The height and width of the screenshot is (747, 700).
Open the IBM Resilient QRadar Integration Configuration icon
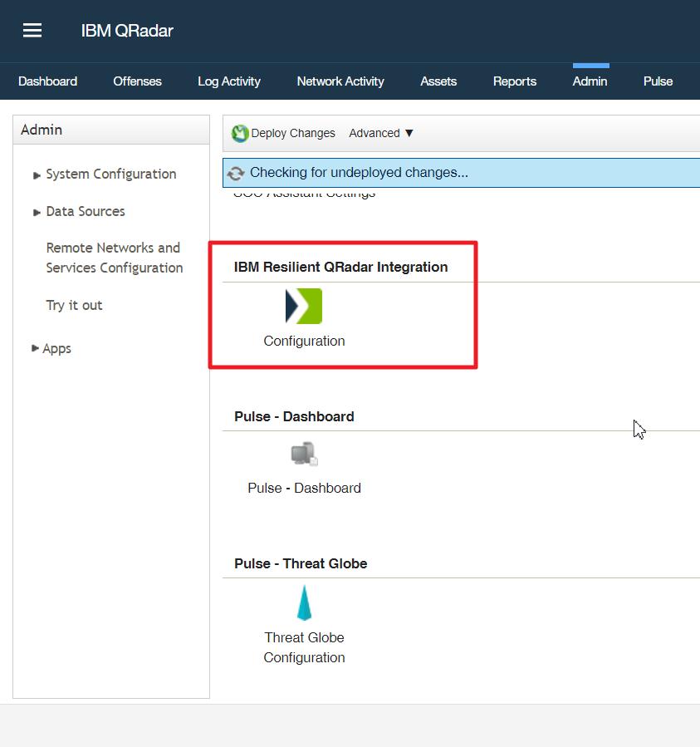point(304,307)
